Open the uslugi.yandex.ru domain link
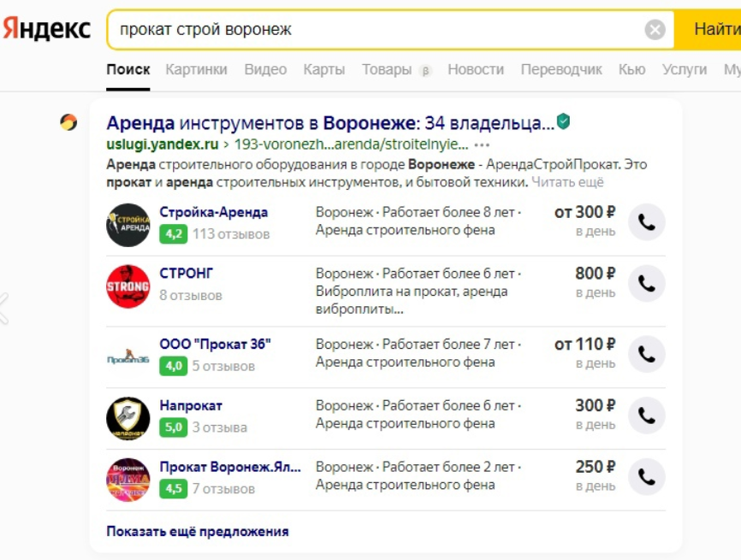Image resolution: width=741 pixels, height=560 pixels. click(x=162, y=144)
